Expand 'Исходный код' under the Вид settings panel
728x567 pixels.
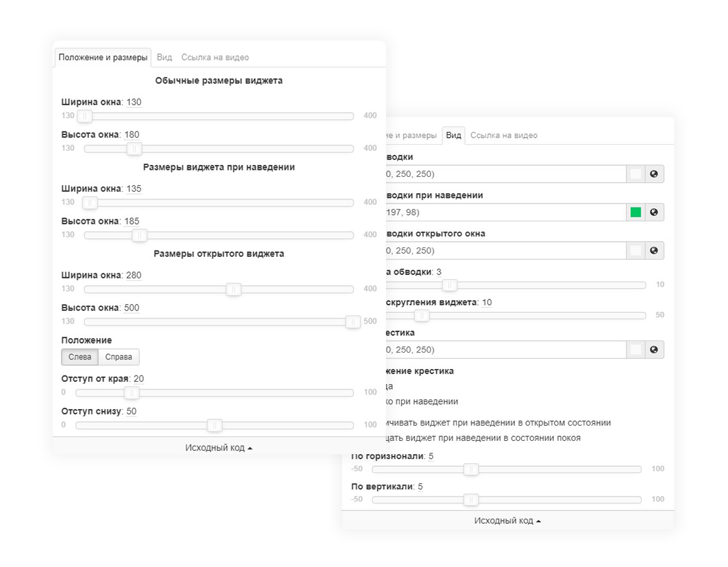click(x=507, y=521)
